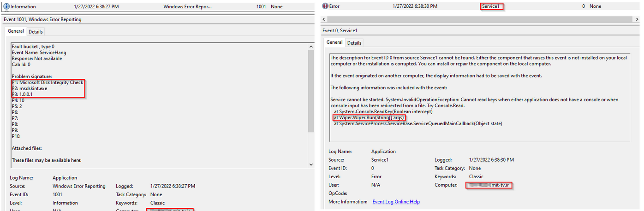Select the ServiceBase.ServiceQueuedMainCallback stack trace line
The width and height of the screenshot is (644, 211).
[x=418, y=123]
